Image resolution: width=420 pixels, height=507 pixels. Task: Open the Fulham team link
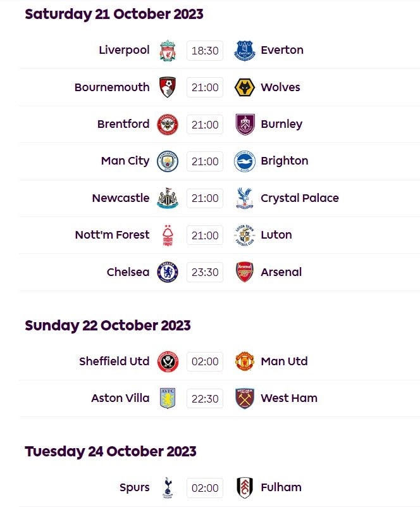(x=281, y=487)
